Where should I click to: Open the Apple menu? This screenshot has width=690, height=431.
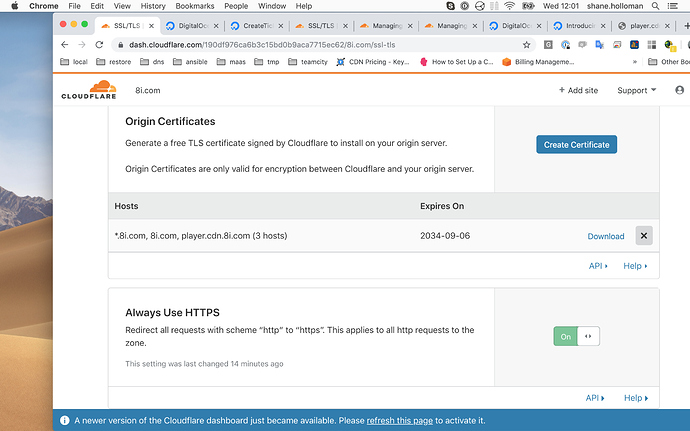tap(15, 6)
